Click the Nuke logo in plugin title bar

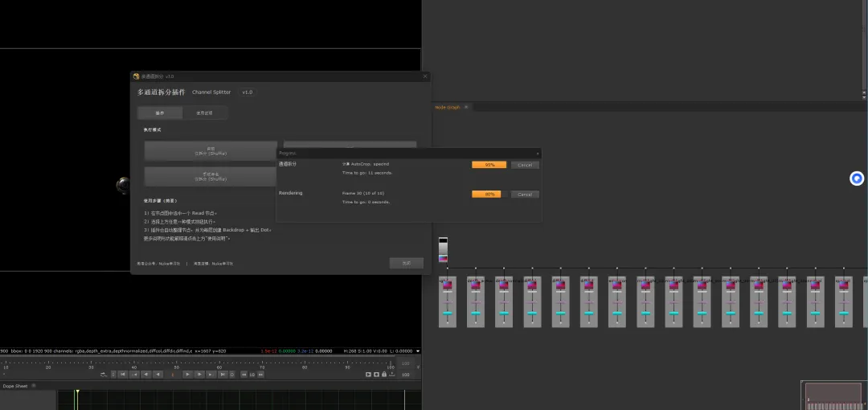[x=136, y=76]
